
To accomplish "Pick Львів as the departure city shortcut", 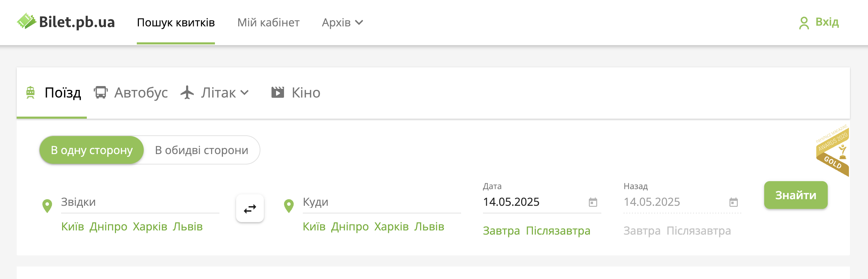I will pos(188,227).
